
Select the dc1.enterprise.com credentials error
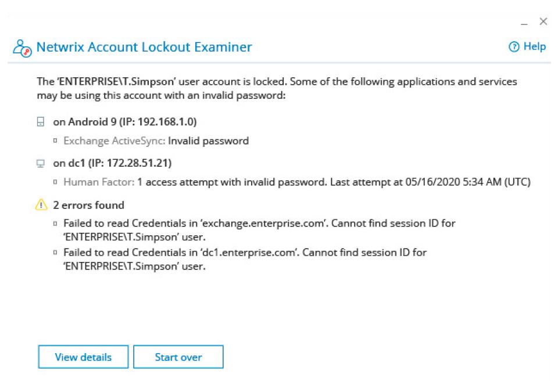click(245, 259)
